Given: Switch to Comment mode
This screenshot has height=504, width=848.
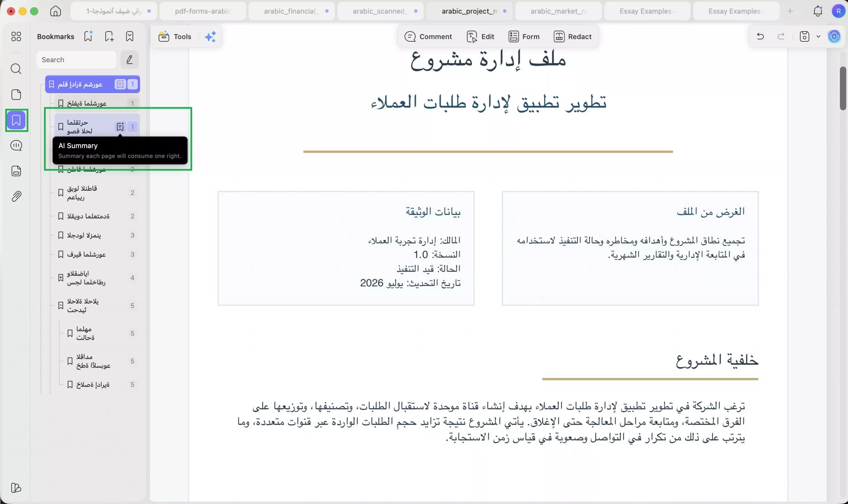Looking at the screenshot, I should (x=428, y=36).
